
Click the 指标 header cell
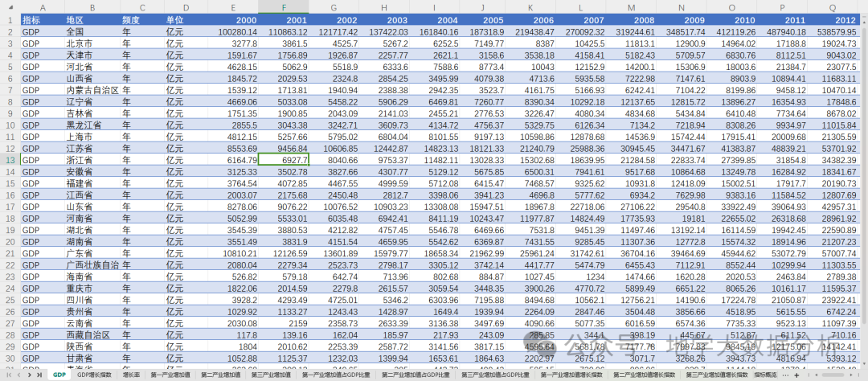coord(42,19)
